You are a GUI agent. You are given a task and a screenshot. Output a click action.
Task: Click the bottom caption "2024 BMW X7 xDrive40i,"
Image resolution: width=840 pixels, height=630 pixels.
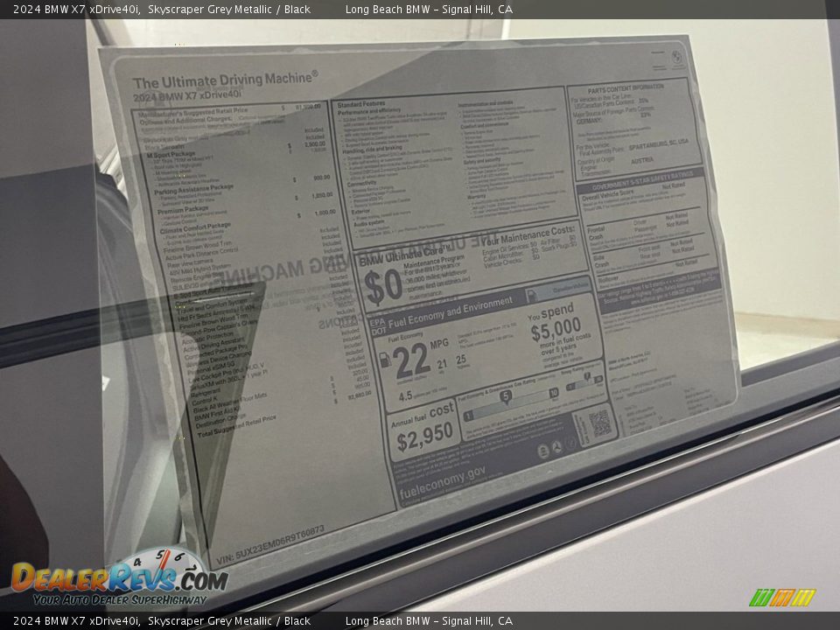[77, 621]
